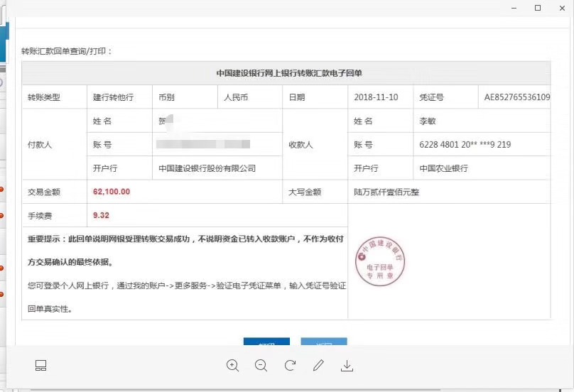Rotate the image with the rotate icon

(x=290, y=365)
